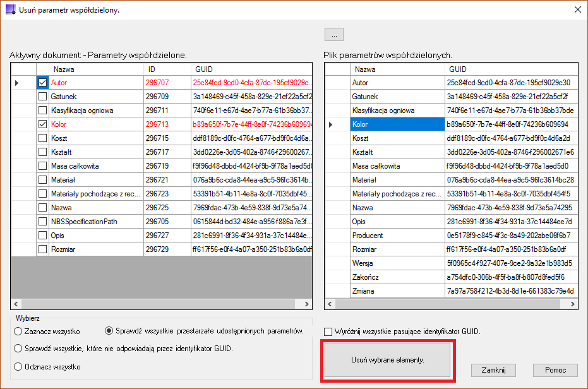Click the browse "..." button
588x389 pixels.
334,35
